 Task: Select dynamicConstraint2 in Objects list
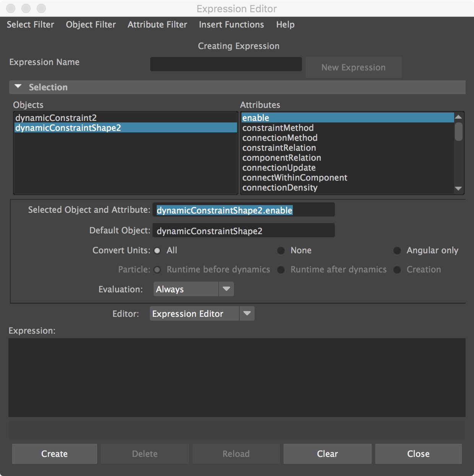(x=56, y=118)
